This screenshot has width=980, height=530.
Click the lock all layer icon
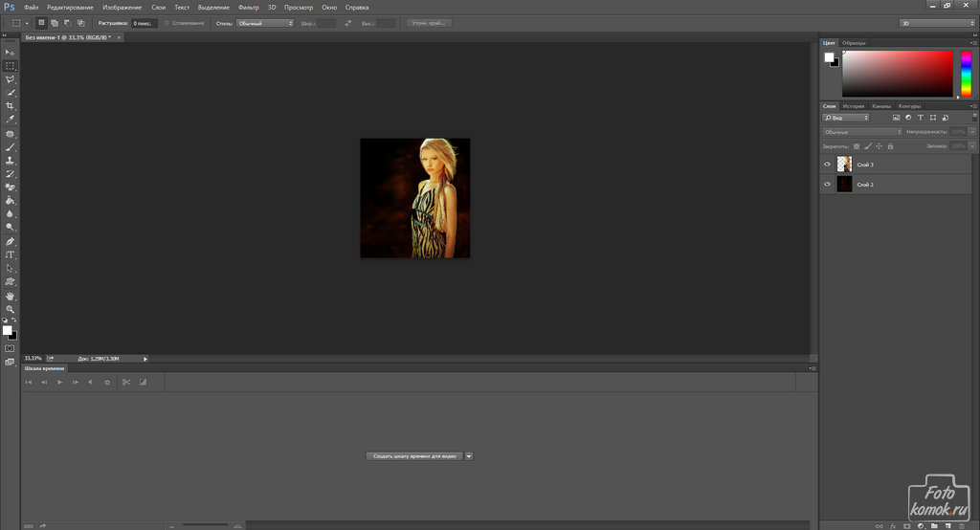891,146
